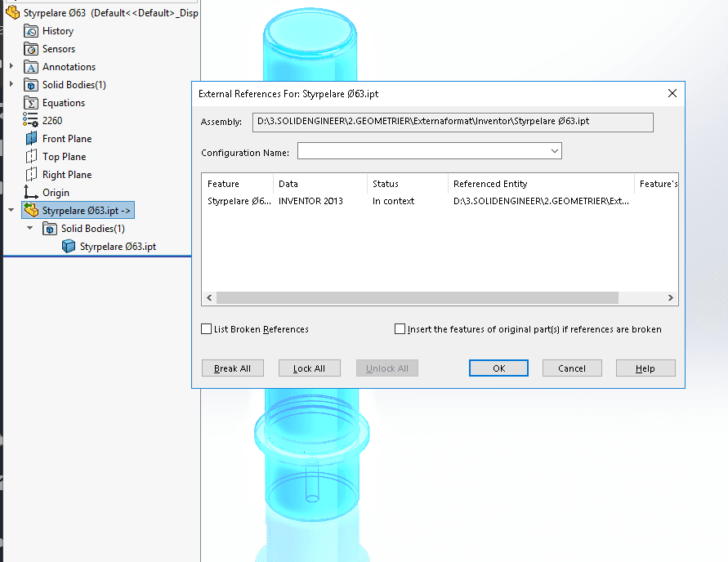
Task: Select the Front Plane icon
Action: (31, 139)
